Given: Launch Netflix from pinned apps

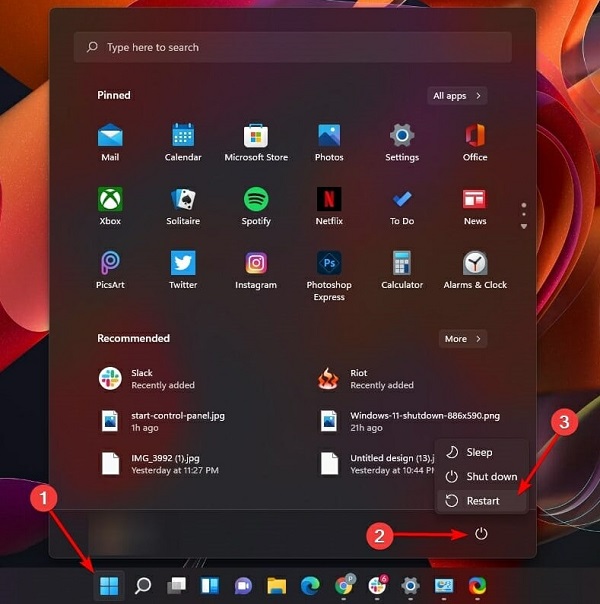Looking at the screenshot, I should pos(329,206).
